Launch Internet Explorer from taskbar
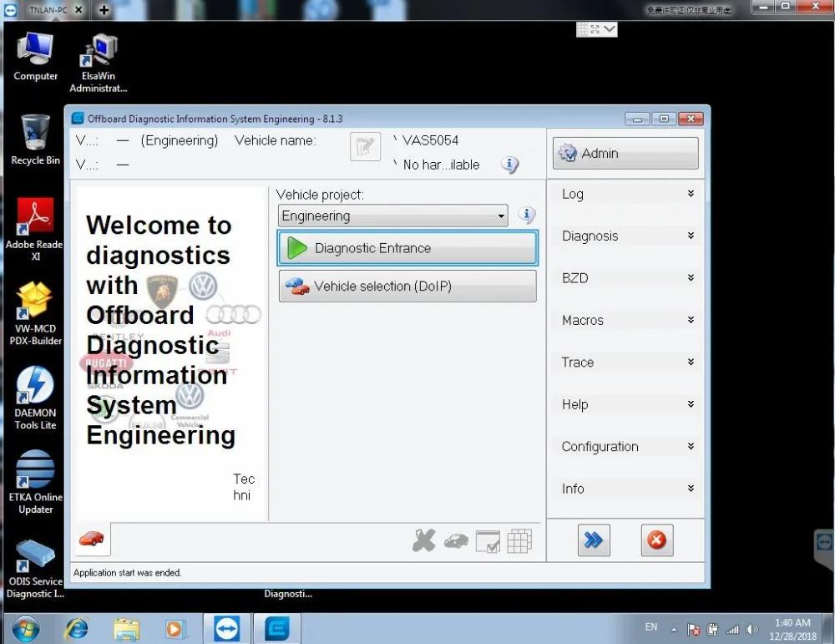 (77, 629)
